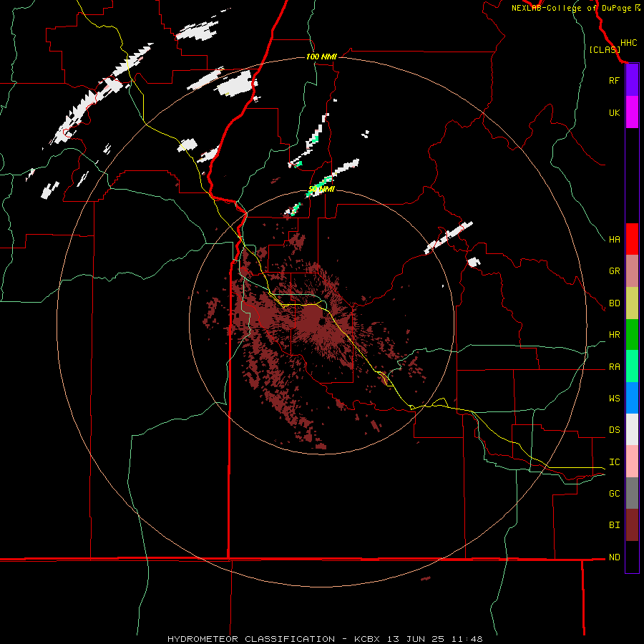The height and width of the screenshot is (644, 644).
Task: Click the BD yellow legend swatch
Action: (632, 303)
